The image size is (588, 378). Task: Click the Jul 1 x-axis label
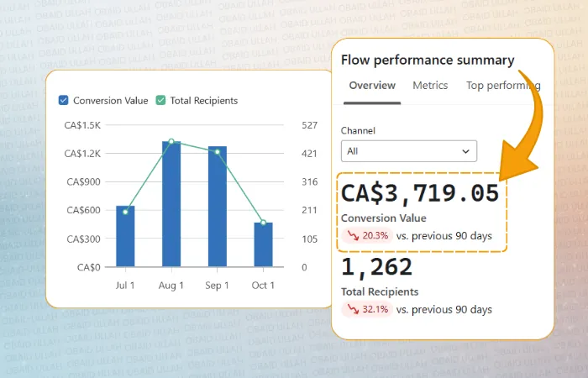pyautogui.click(x=125, y=286)
